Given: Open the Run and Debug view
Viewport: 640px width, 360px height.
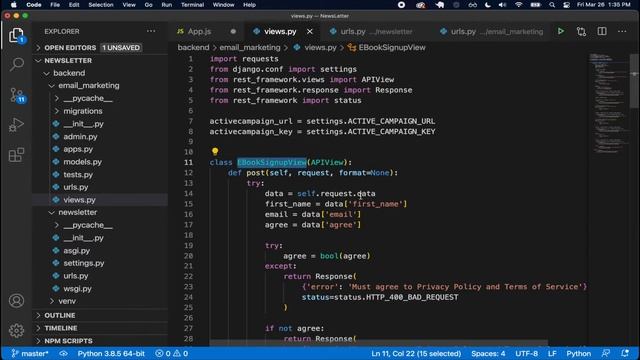Looking at the screenshot, I should [16, 125].
